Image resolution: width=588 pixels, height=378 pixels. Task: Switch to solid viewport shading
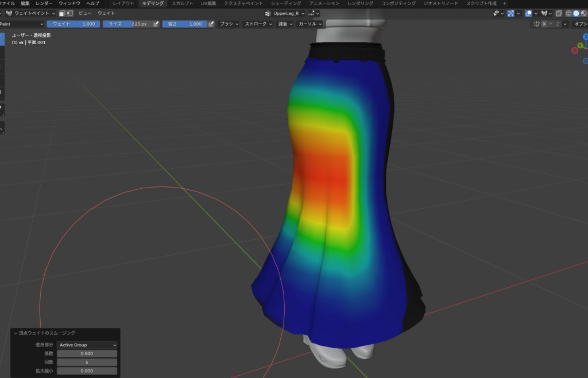(577, 13)
